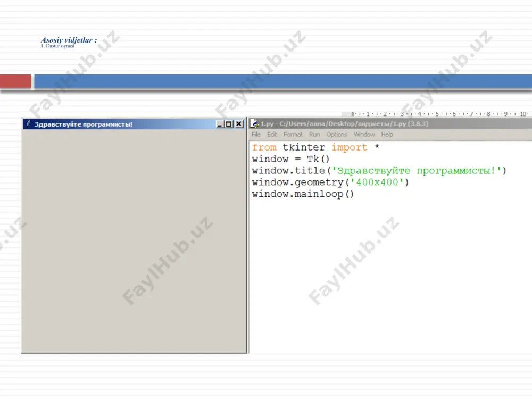Open the Options menu in IDLE
Screen dimensions: 532x399
coord(337,135)
